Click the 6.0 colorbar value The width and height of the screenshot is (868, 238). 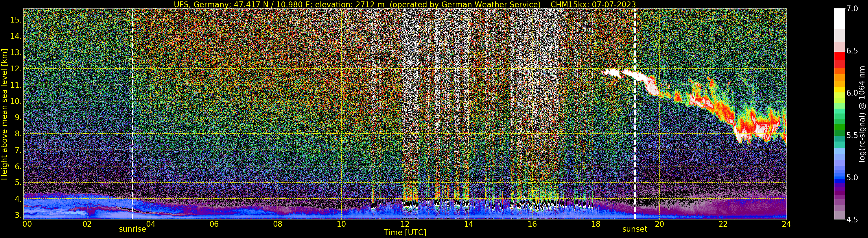852,93
